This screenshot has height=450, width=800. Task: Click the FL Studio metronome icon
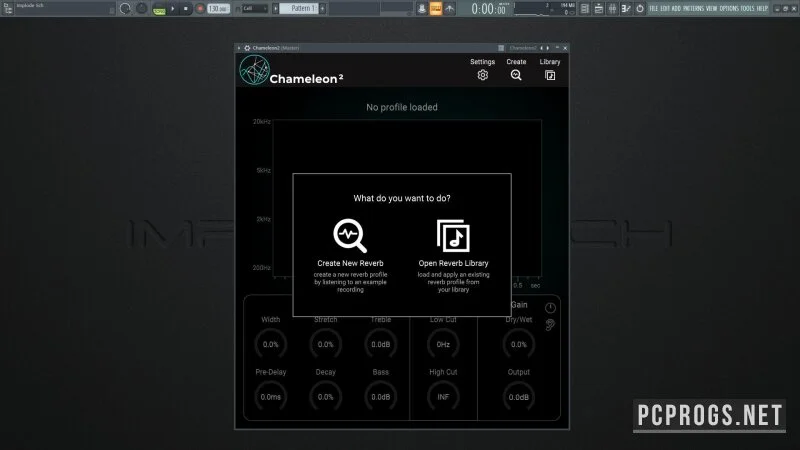pos(422,9)
